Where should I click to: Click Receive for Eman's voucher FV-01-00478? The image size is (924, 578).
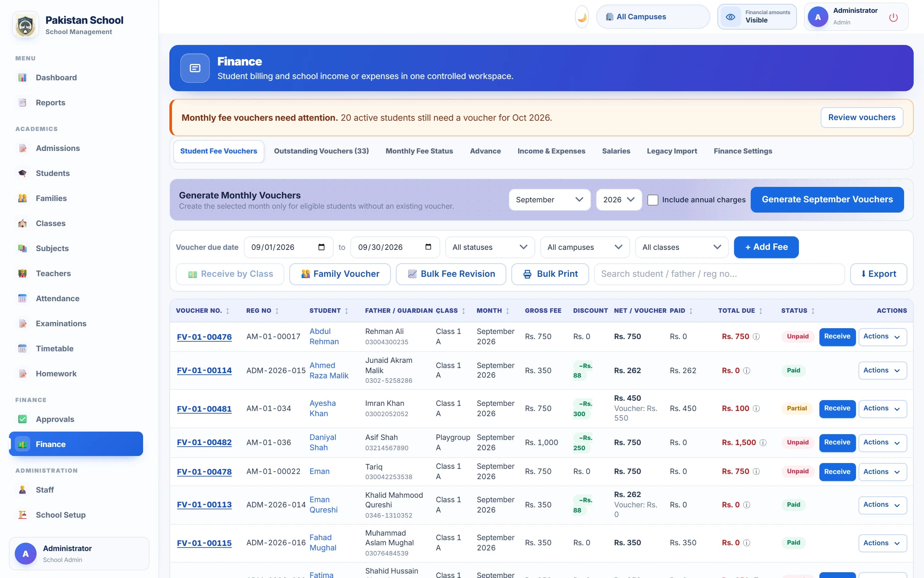point(837,472)
